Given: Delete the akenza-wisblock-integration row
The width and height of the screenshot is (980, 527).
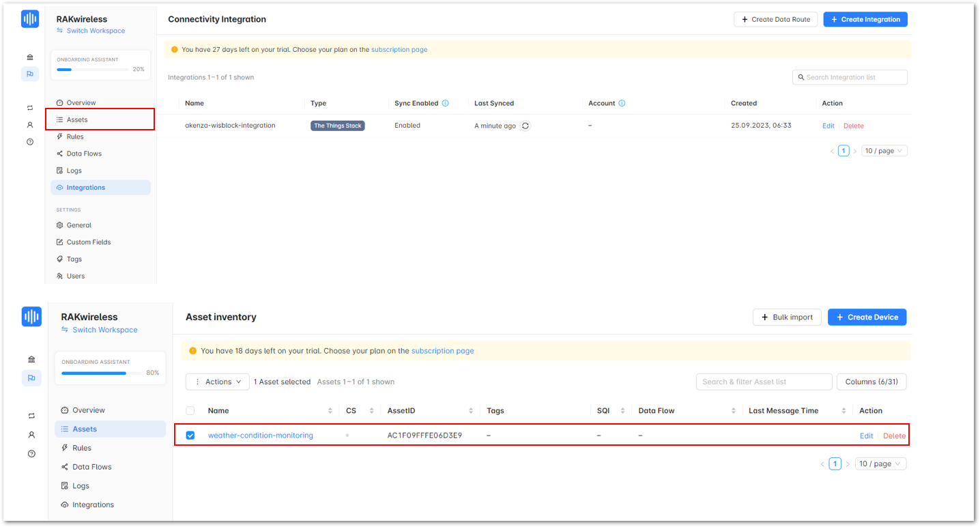Looking at the screenshot, I should click(854, 126).
